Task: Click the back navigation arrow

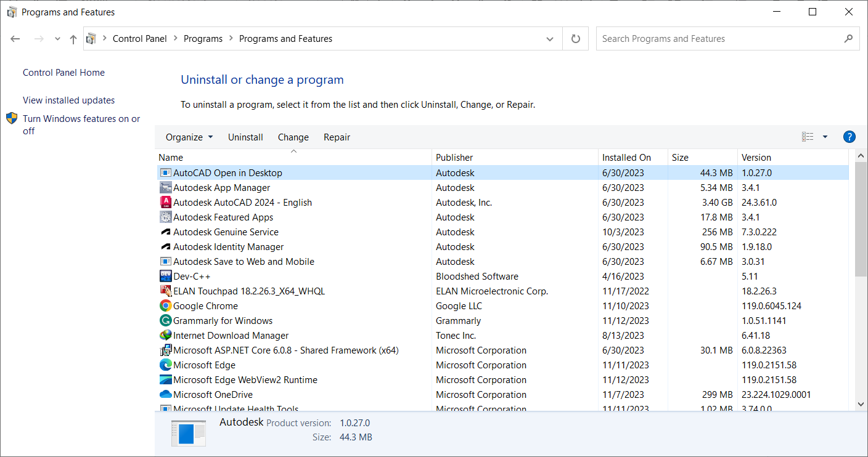Action: coord(15,38)
